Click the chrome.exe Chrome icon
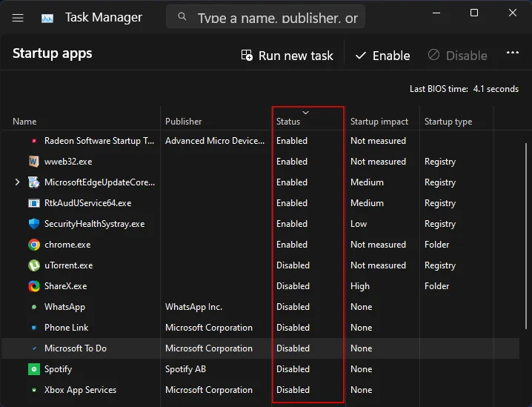The height and width of the screenshot is (407, 532). pyautogui.click(x=33, y=245)
